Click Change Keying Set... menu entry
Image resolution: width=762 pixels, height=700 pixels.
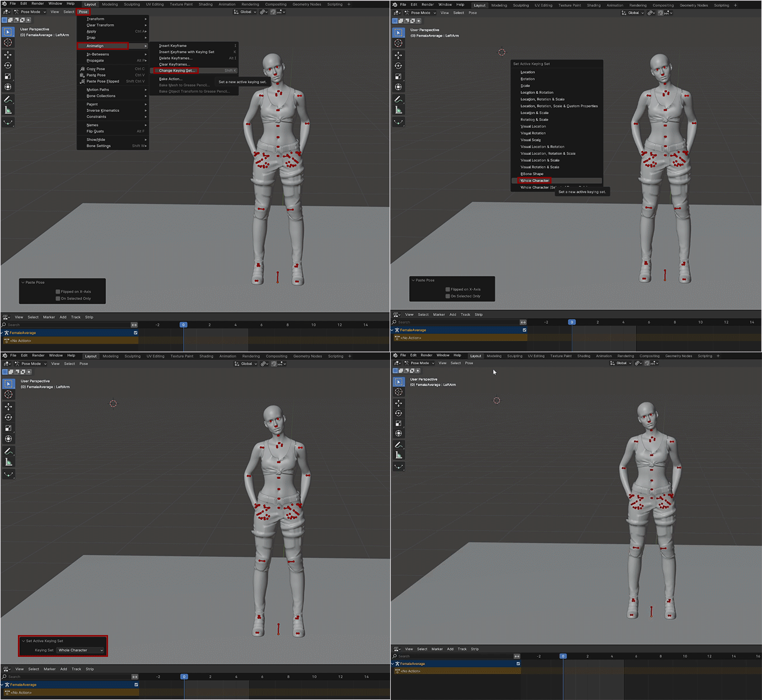pyautogui.click(x=176, y=71)
